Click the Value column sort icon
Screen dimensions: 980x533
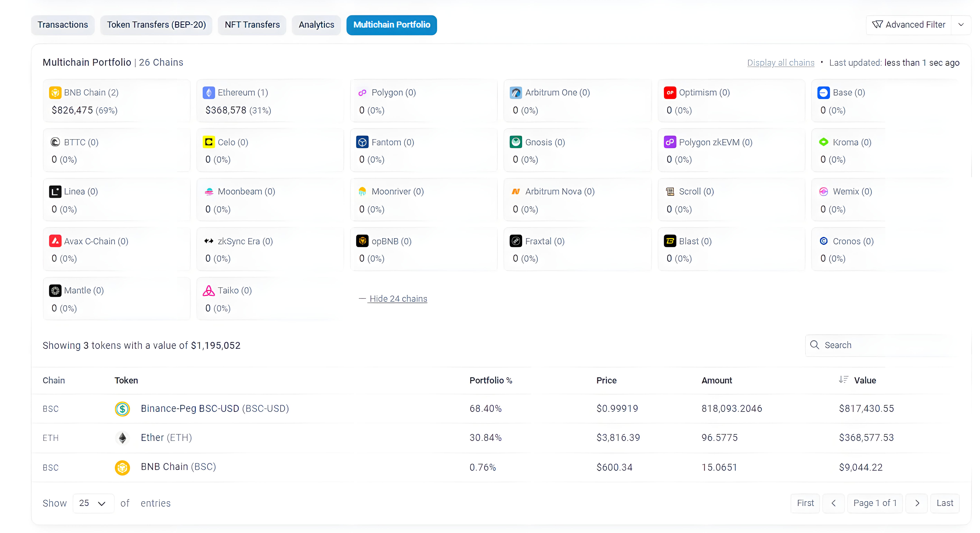coord(843,380)
